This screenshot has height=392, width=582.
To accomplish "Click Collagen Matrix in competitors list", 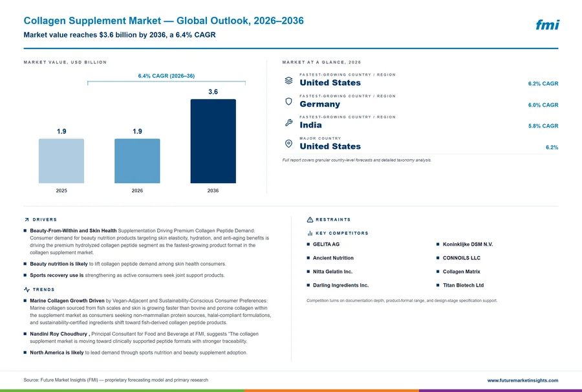I will 461,272.
